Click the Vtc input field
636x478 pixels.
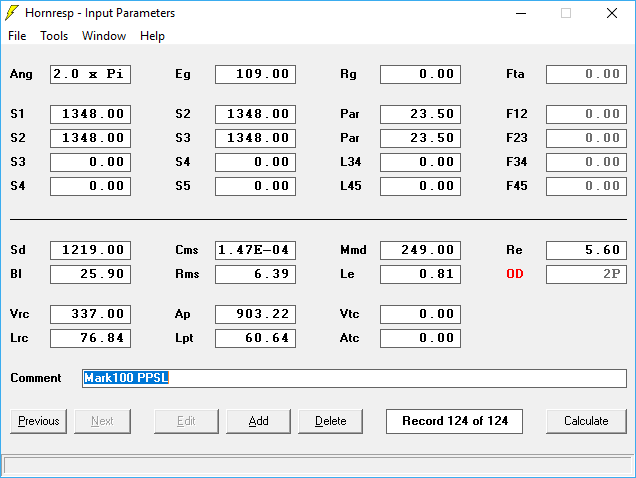(x=421, y=314)
